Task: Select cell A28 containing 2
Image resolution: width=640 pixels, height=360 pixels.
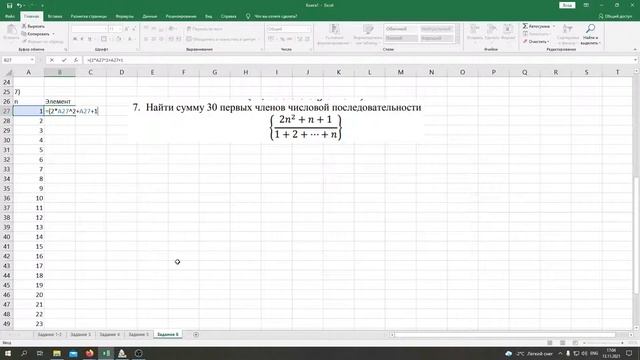Action: (29, 121)
